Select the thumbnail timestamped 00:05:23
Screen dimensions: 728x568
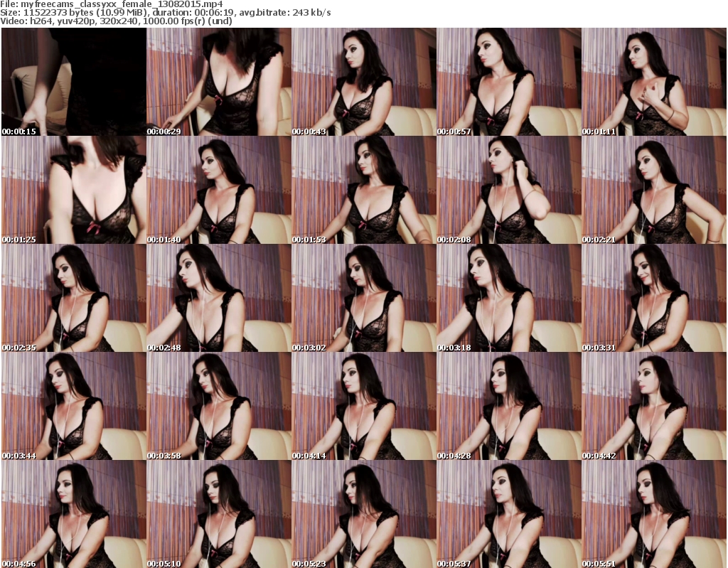(363, 514)
